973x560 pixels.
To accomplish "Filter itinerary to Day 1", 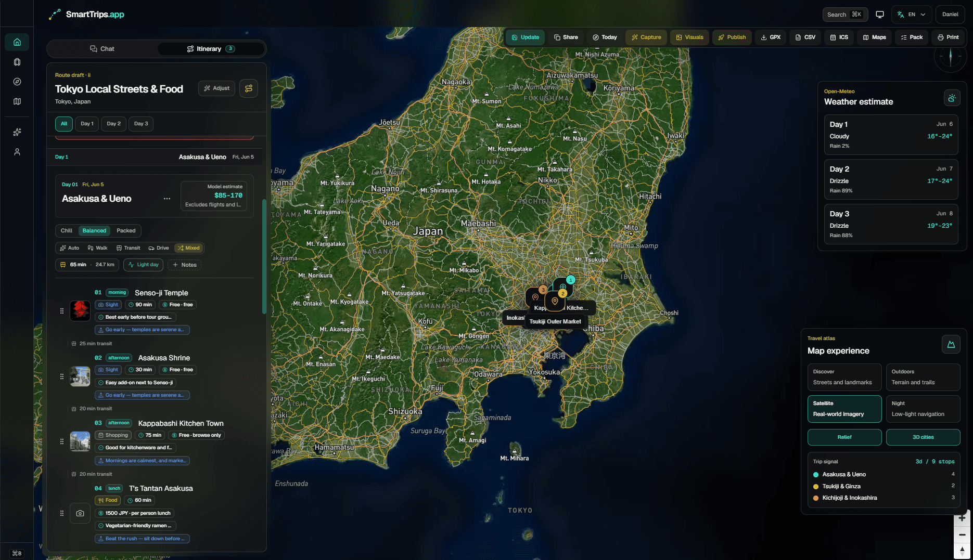I will pos(87,124).
